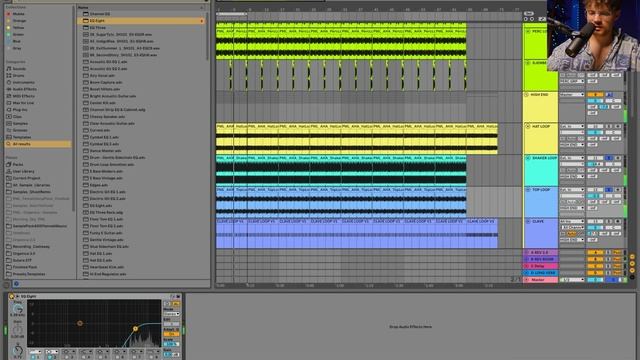Viewport: 640px width, 360px height.
Task: Open the MIDI Effects browser category
Action: [x=20, y=96]
